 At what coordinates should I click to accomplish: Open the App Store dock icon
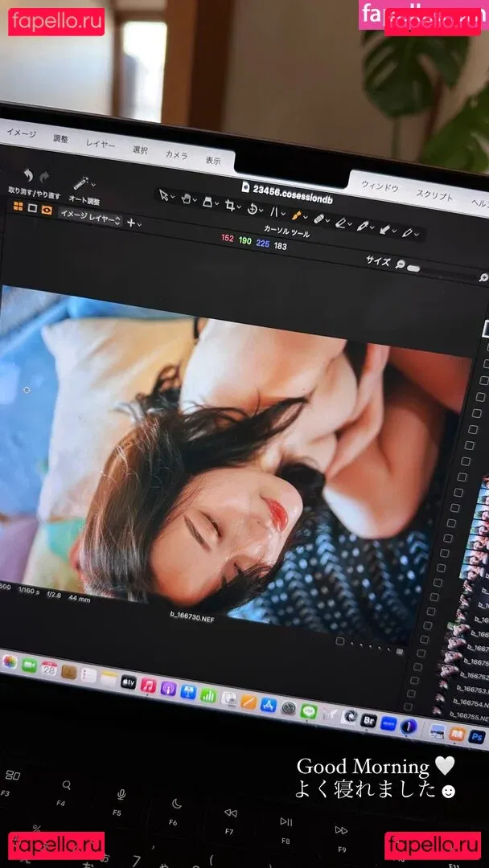(269, 705)
